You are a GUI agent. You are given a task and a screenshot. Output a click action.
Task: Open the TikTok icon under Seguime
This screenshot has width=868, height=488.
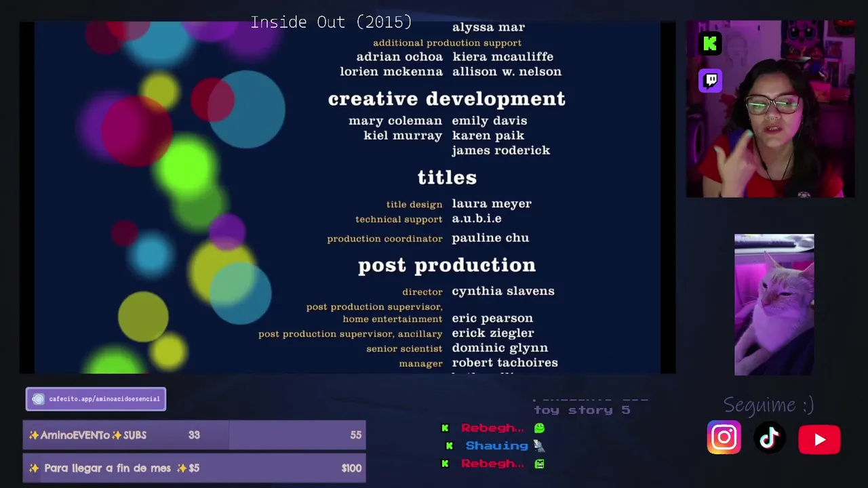click(769, 439)
